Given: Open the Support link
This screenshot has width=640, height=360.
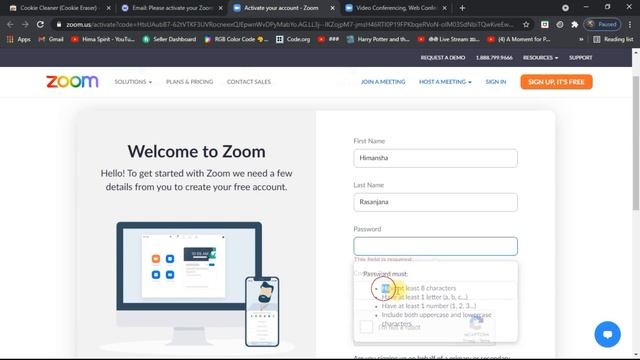Looking at the screenshot, I should coord(580,58).
